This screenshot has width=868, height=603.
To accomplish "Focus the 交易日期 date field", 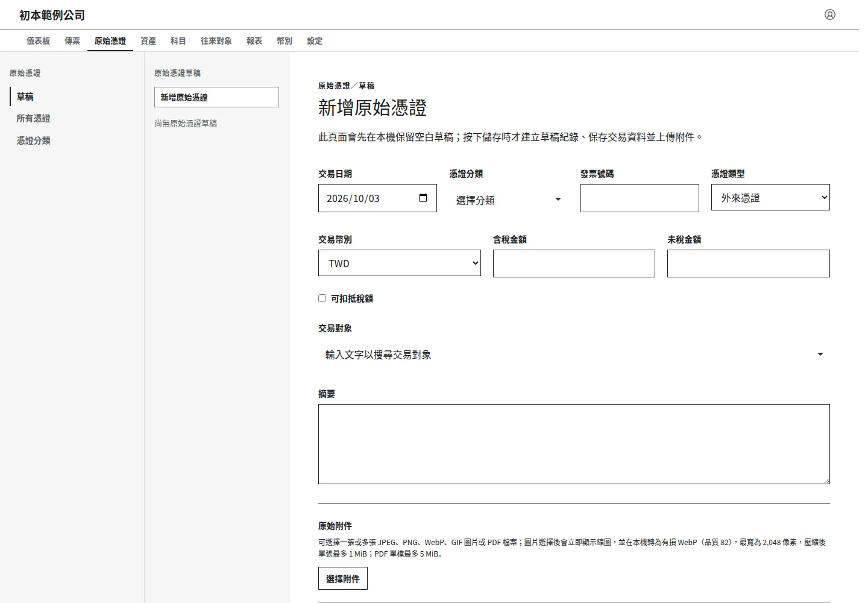I will (x=377, y=198).
